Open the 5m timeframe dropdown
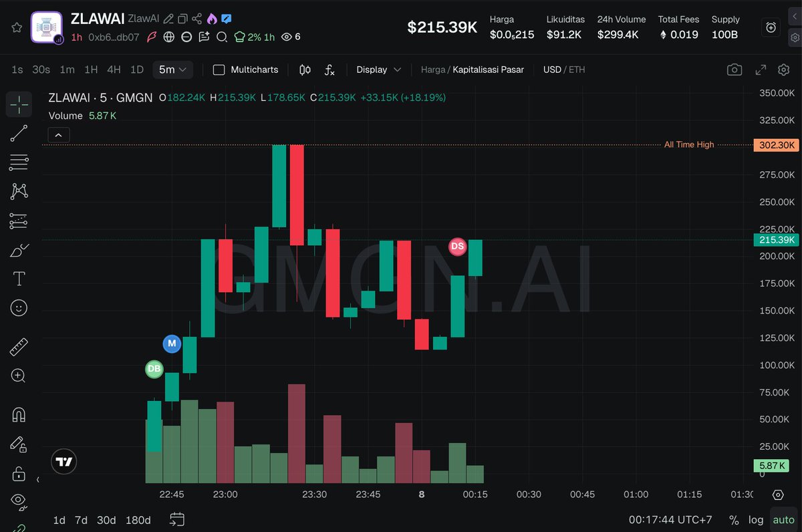 172,70
